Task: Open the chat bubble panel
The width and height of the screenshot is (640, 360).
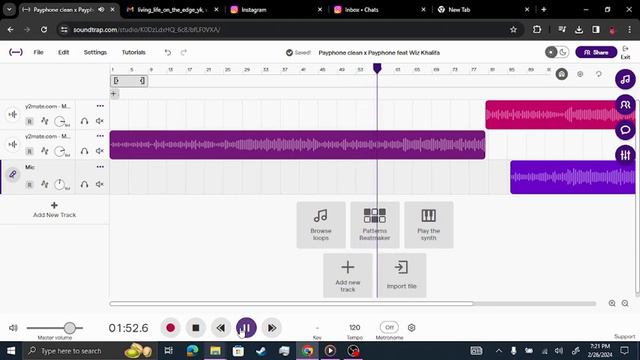Action: [x=625, y=130]
